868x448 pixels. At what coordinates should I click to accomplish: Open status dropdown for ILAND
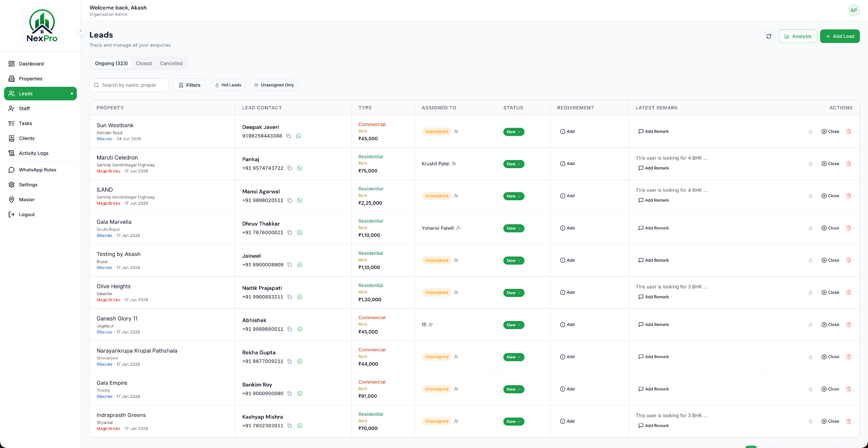[514, 196]
